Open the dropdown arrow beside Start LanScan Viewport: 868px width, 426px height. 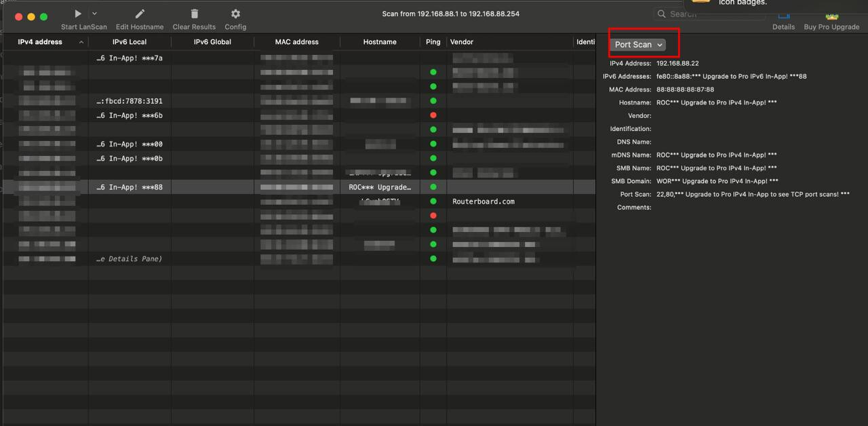94,14
